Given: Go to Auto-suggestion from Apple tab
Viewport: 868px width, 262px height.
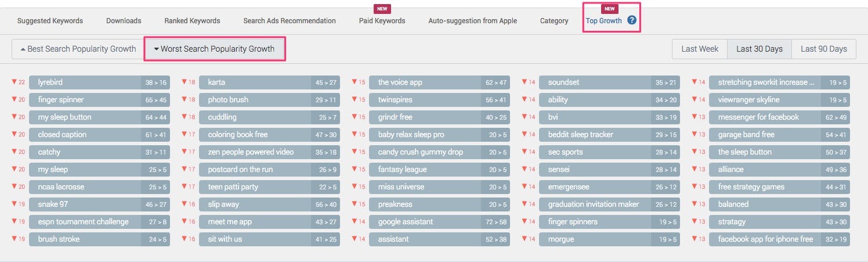Looking at the screenshot, I should point(473,20).
